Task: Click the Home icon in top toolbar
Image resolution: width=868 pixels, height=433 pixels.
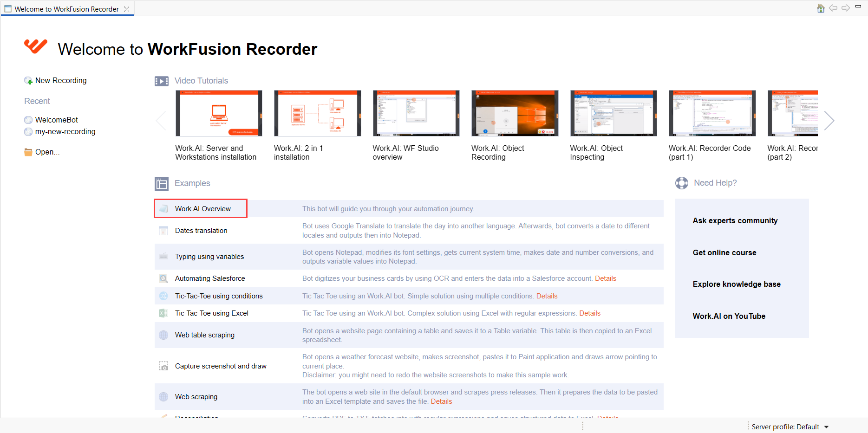Action: click(x=821, y=8)
